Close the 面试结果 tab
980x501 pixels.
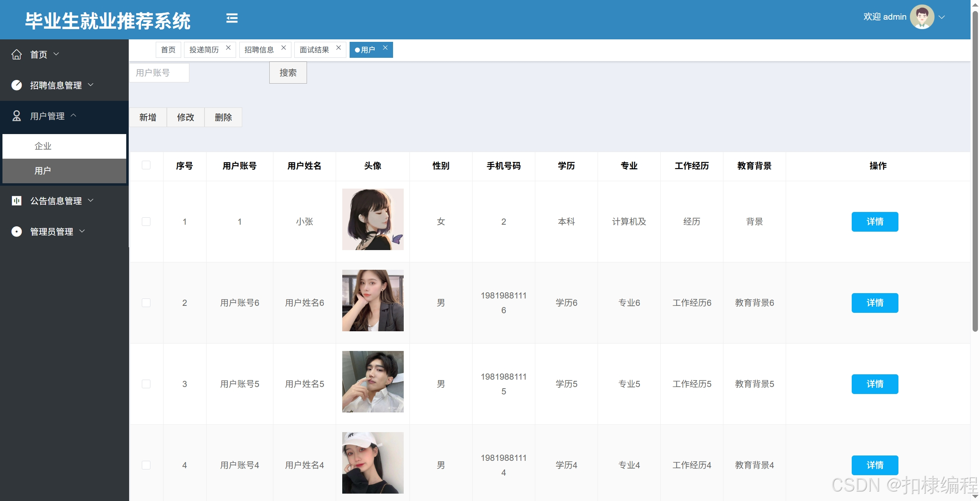[x=339, y=48]
